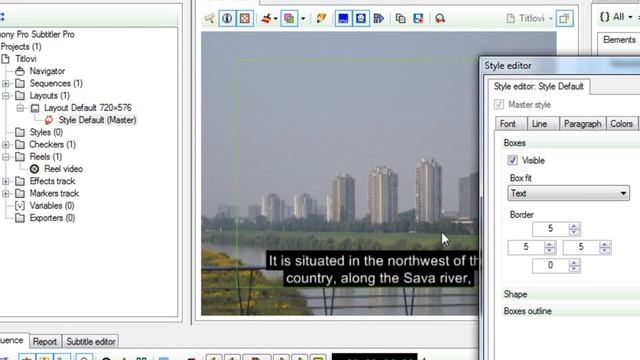Click the red headphones audio icon
Viewport: 640px width, 360px height.
point(440,18)
